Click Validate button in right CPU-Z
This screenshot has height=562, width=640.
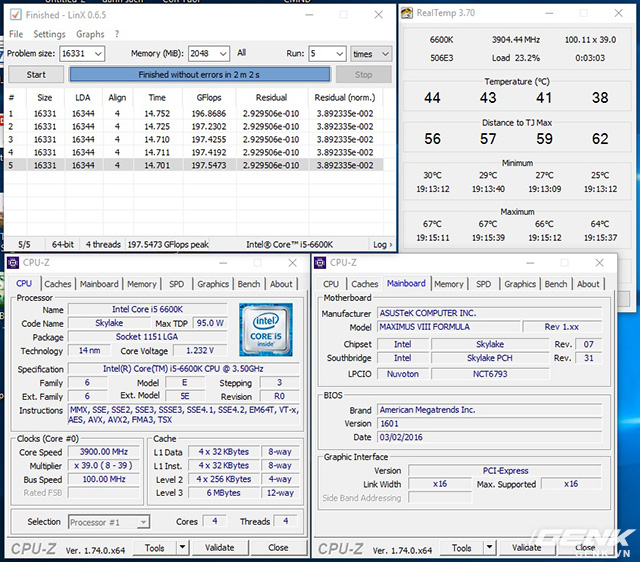pos(527,548)
